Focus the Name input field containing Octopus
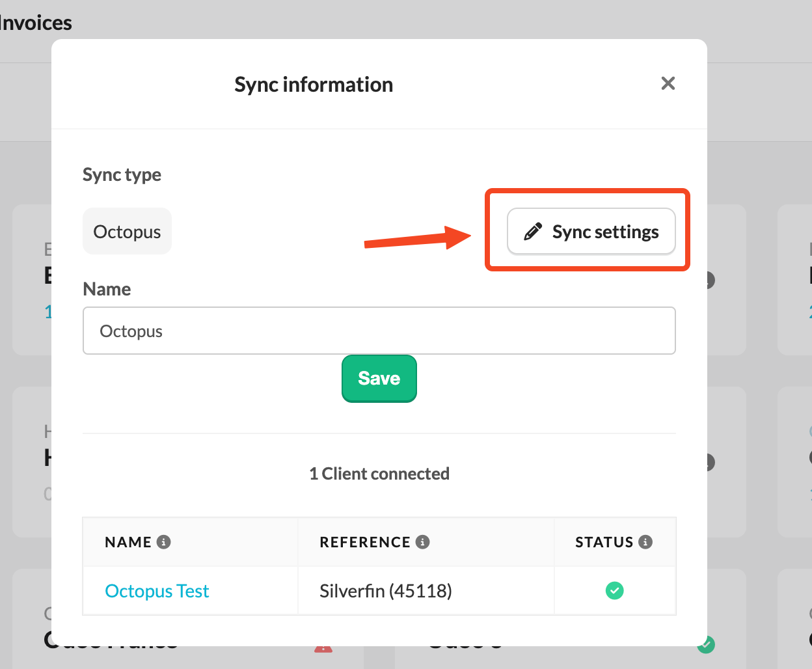 tap(379, 331)
